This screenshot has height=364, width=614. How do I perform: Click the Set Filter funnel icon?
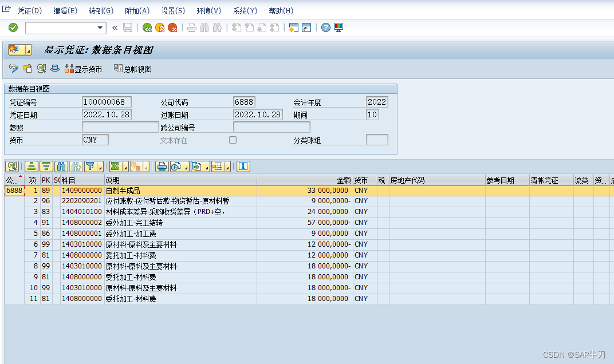click(90, 167)
